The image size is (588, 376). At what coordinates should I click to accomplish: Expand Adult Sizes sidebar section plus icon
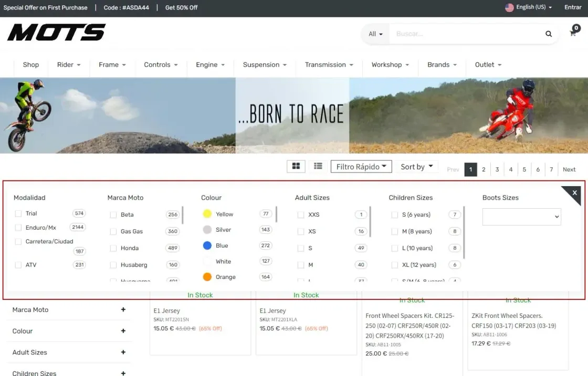pos(123,352)
